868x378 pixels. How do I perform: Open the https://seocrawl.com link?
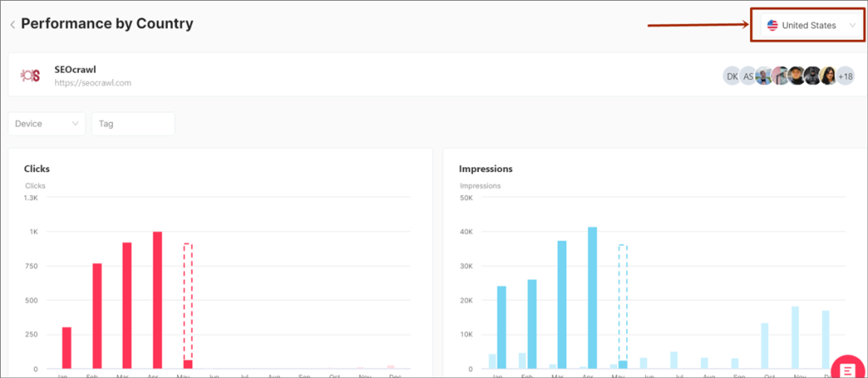coord(92,83)
